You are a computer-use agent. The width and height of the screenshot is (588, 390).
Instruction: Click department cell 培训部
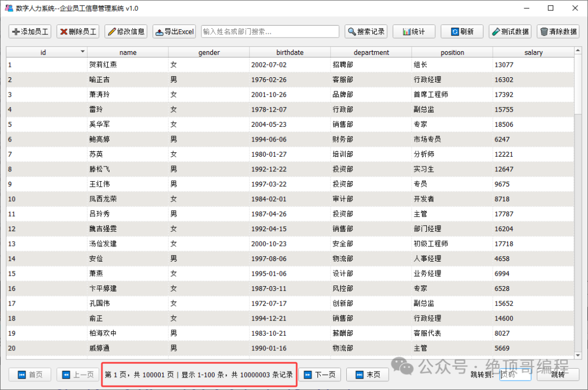[x=371, y=154]
